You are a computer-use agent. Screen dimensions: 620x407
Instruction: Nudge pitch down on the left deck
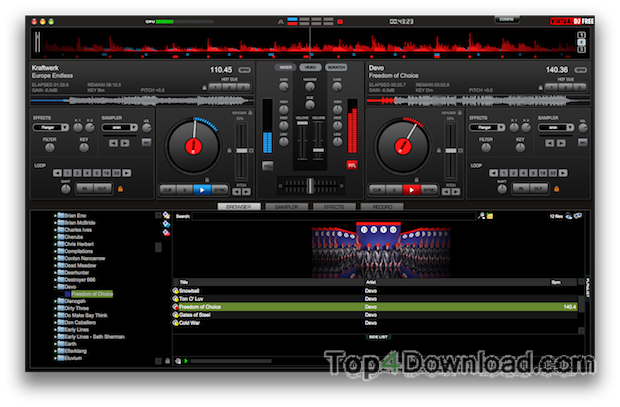click(x=236, y=192)
